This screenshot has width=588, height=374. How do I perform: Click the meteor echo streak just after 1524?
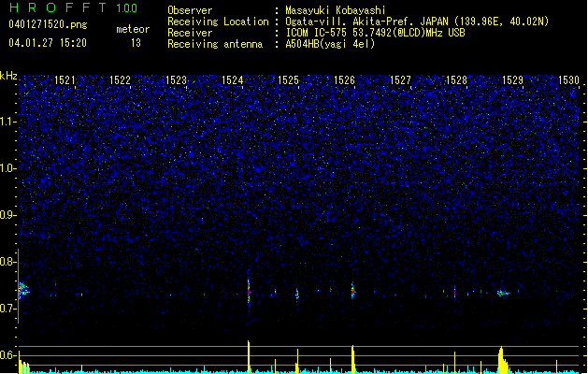point(249,291)
